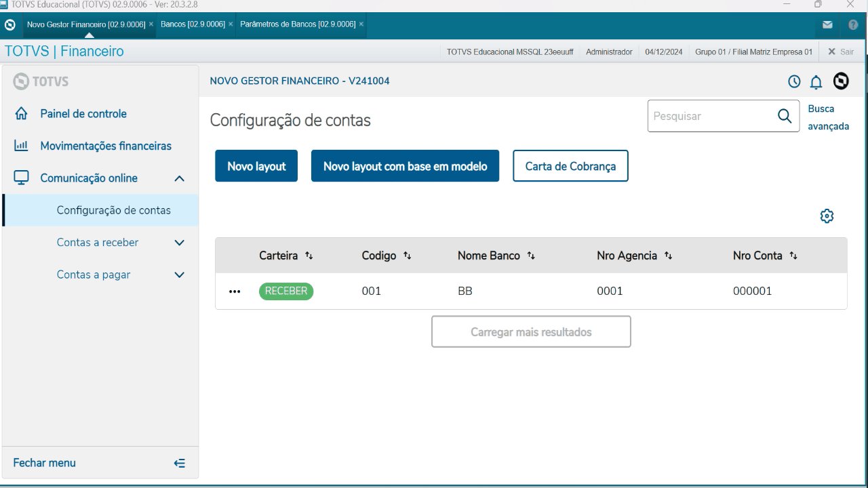This screenshot has height=488, width=868.
Task: Click the green RECEBER badge
Action: (286, 291)
